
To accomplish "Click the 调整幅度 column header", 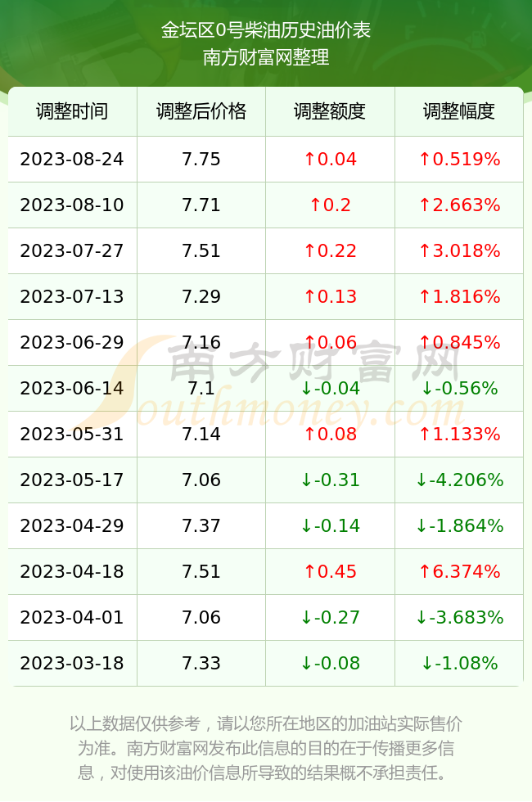I will (459, 111).
